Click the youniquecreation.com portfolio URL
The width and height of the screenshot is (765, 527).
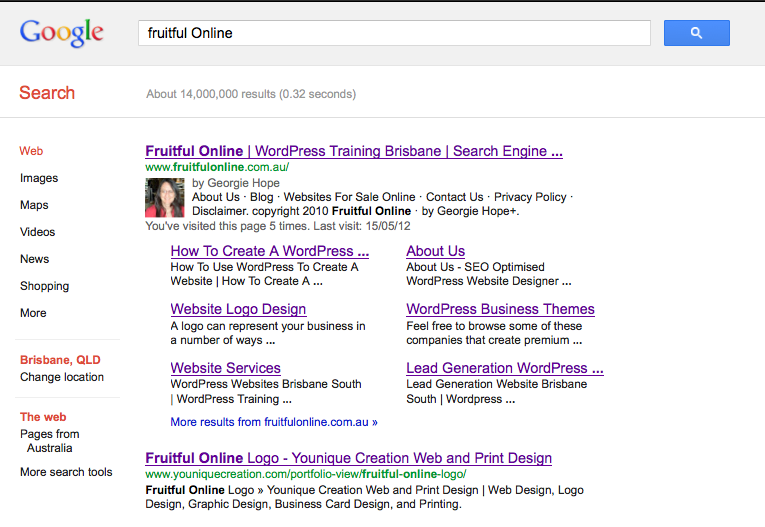pyautogui.click(x=306, y=474)
